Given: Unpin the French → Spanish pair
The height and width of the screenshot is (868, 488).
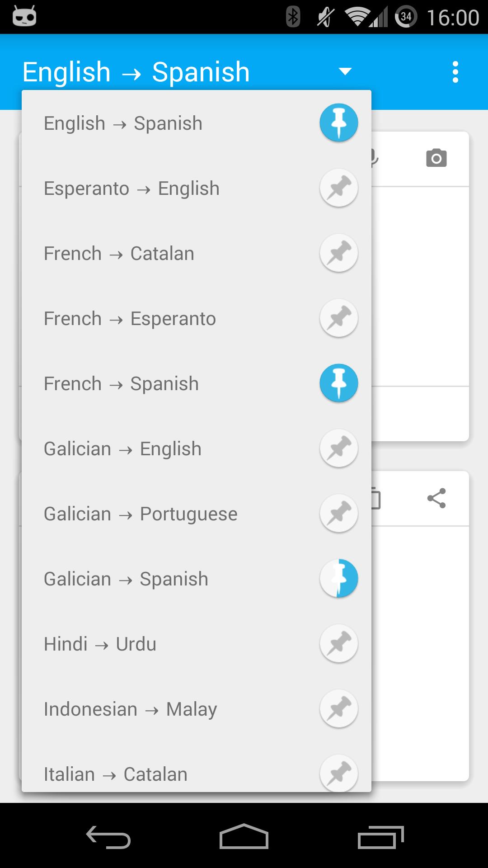Looking at the screenshot, I should tap(338, 383).
